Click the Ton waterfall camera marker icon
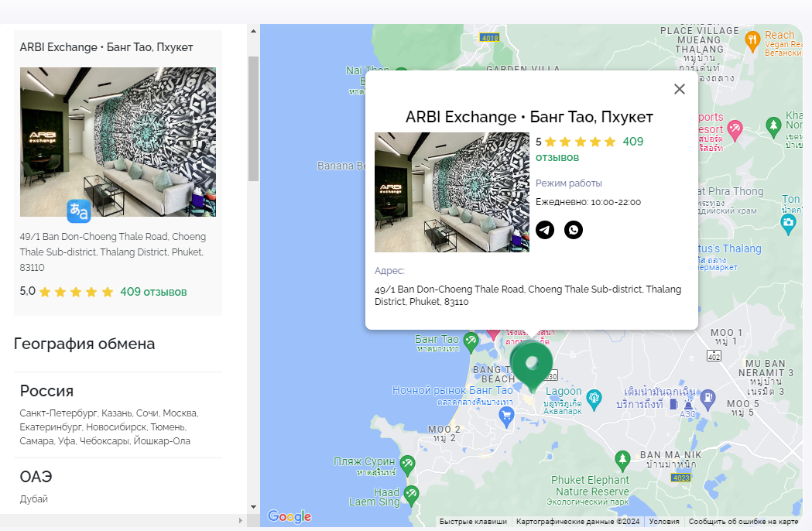The height and width of the screenshot is (531, 812). pos(788,224)
